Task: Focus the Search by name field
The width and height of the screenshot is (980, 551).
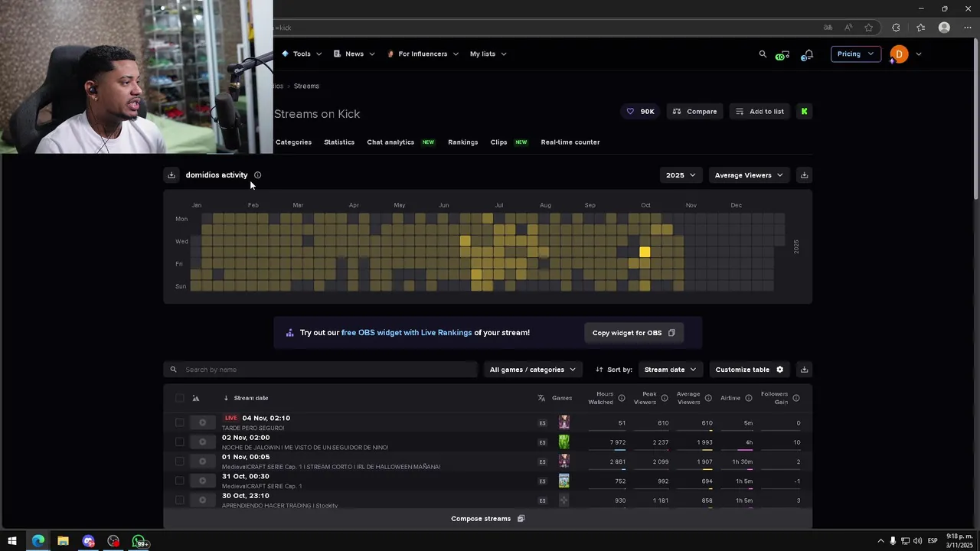Action: 320,370
